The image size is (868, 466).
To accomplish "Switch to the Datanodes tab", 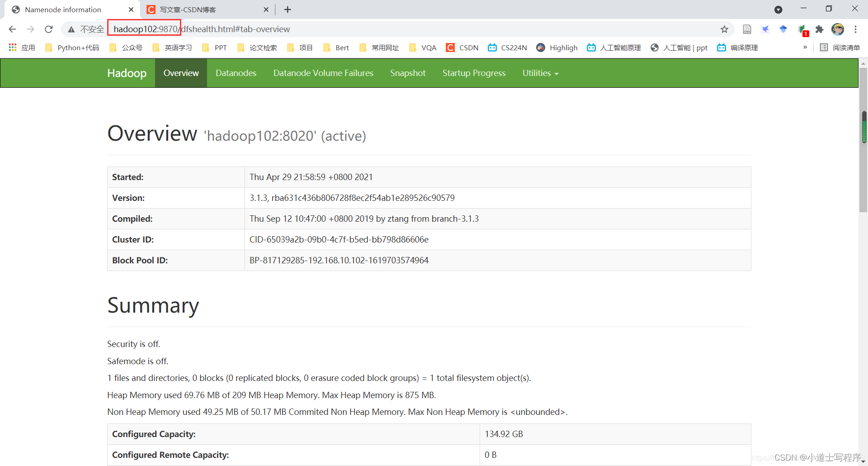I will click(x=236, y=73).
